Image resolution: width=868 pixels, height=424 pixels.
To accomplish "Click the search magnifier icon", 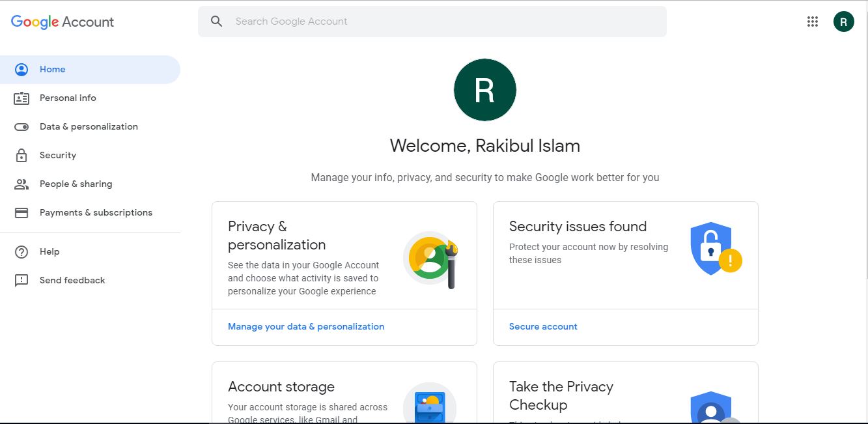I will click(217, 21).
